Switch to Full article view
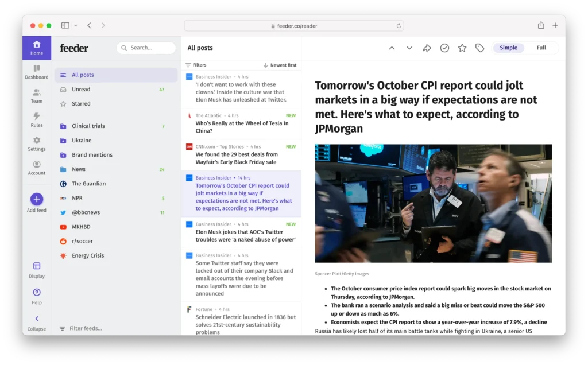 (x=541, y=48)
